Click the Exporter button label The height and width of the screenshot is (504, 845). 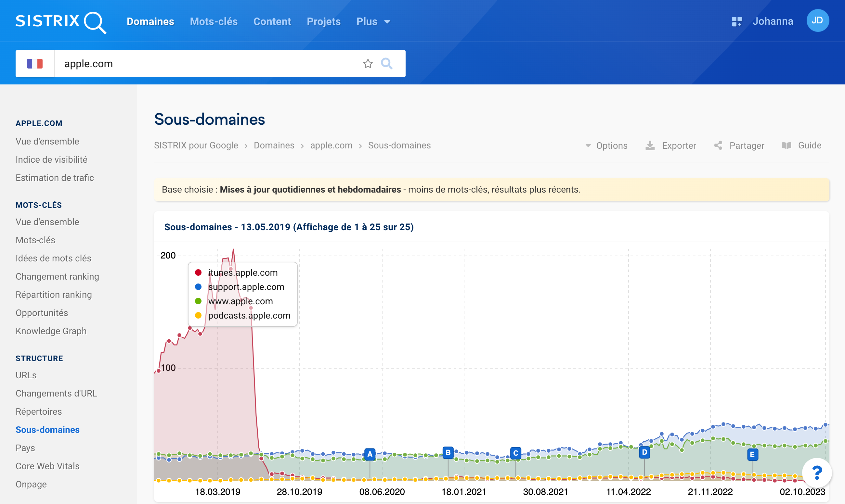[x=679, y=145]
